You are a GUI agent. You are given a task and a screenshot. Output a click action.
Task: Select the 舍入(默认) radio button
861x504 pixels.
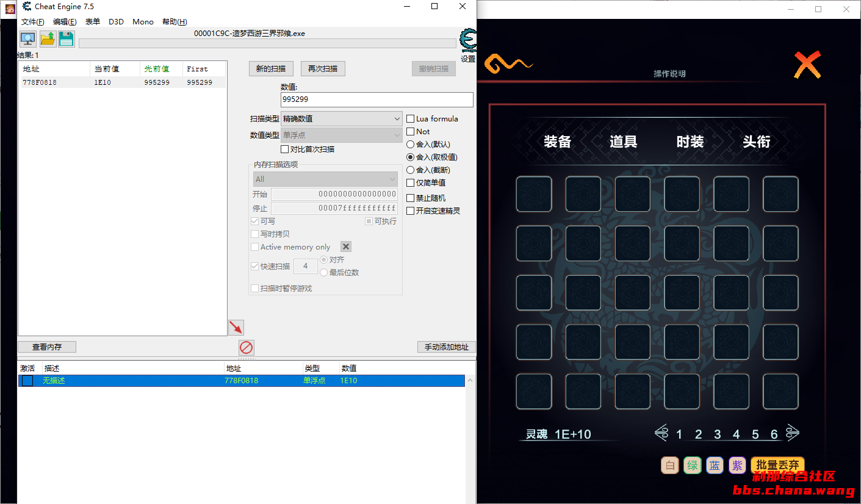coord(411,145)
